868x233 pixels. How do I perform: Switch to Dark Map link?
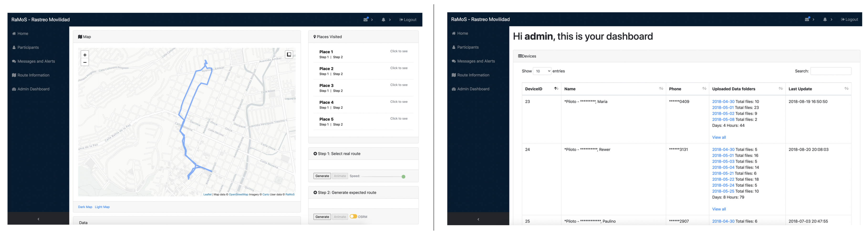85,207
